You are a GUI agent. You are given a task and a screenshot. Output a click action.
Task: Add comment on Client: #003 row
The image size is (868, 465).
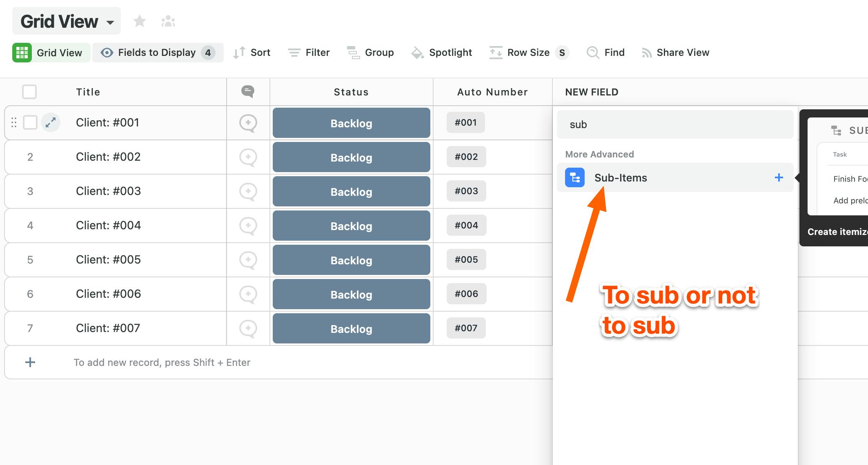click(x=248, y=191)
